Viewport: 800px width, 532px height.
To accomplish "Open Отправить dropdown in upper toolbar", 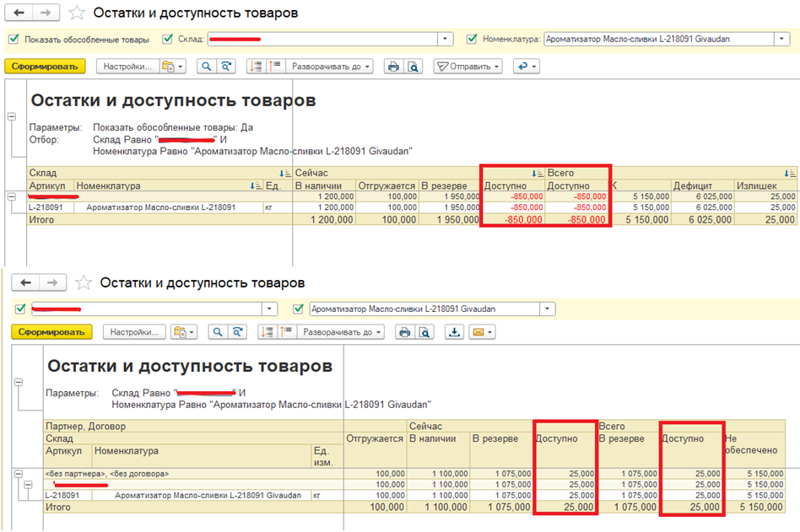I will coord(468,67).
